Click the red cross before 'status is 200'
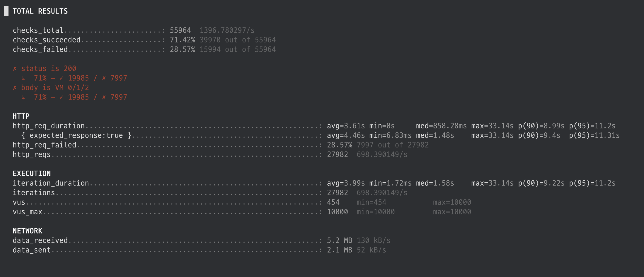 (x=15, y=69)
